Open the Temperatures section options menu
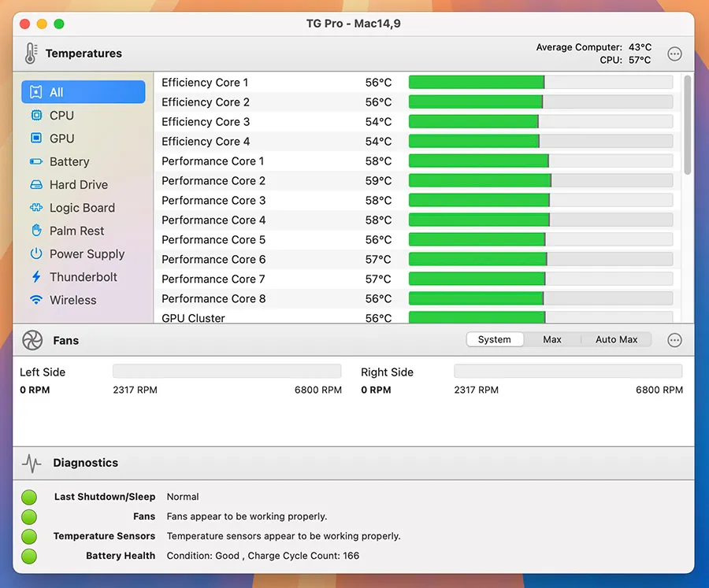 pos(674,54)
